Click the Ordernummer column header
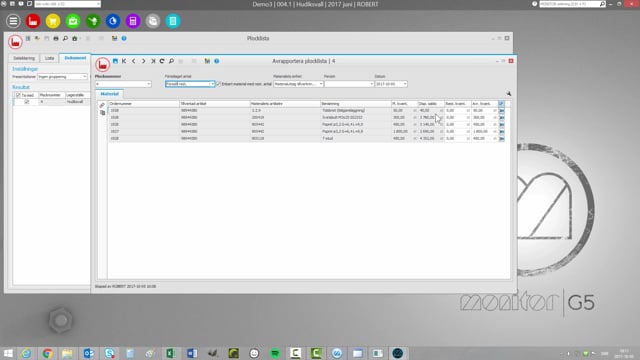 coord(144,104)
